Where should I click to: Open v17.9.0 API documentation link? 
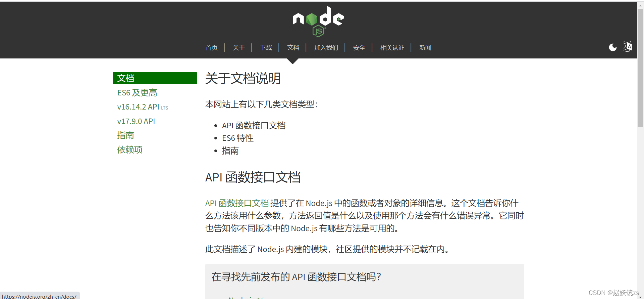click(136, 121)
